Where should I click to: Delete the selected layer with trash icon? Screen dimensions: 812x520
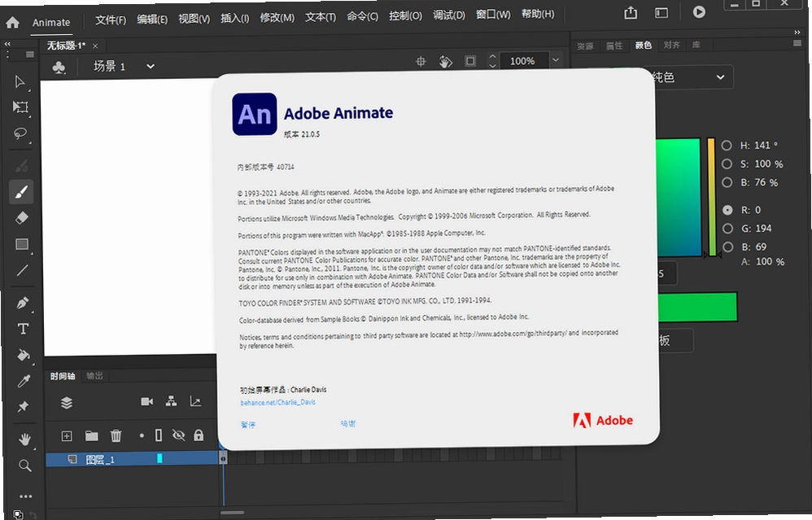(116, 435)
